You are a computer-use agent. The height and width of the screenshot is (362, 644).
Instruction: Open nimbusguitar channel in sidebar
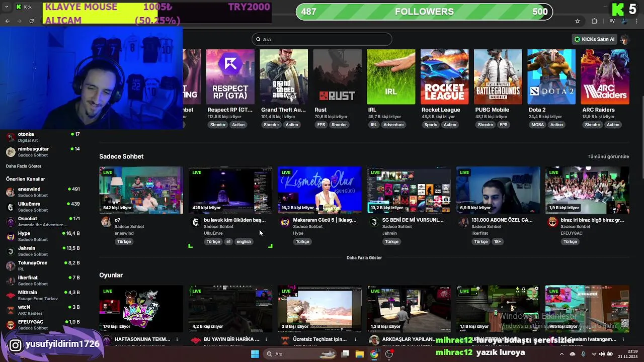point(43,152)
